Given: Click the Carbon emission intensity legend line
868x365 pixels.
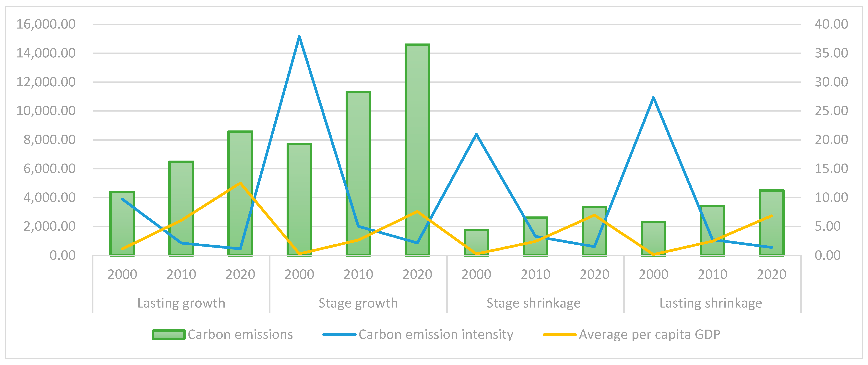Looking at the screenshot, I should coord(339,335).
